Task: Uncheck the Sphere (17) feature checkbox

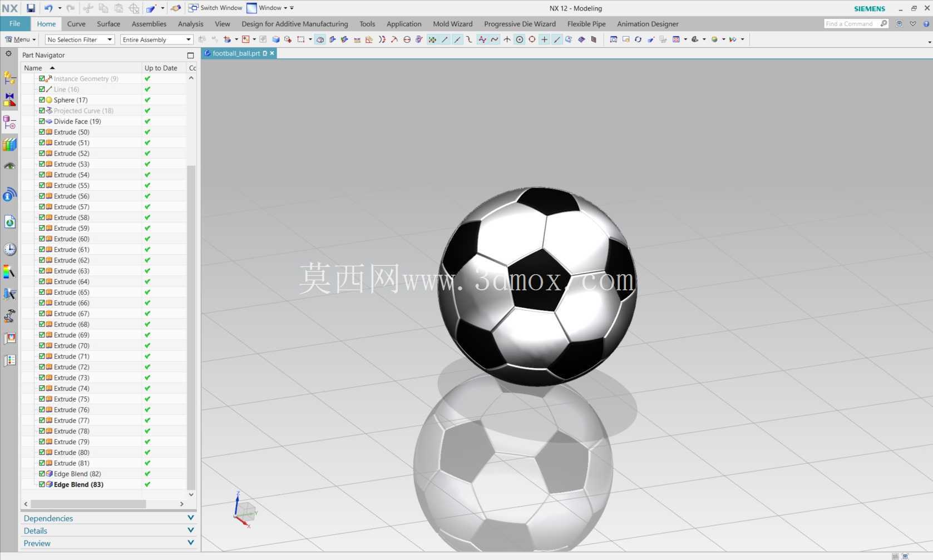Action: coord(42,100)
